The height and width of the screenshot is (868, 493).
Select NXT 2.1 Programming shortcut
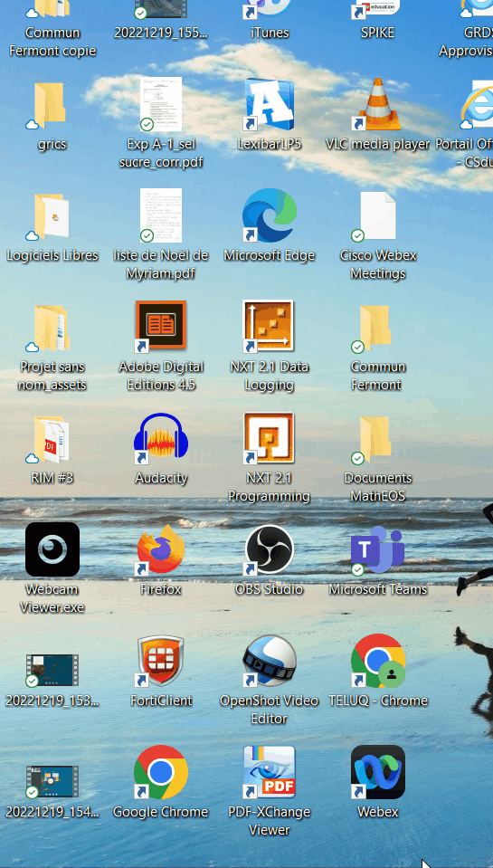click(270, 439)
